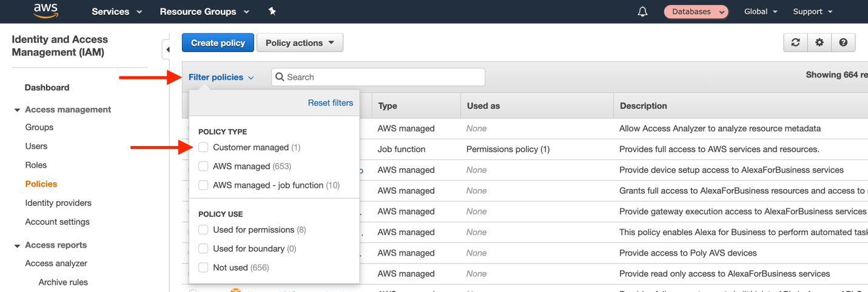Screen dimensions: 868x292
Task: Open Identity providers in the sidebar
Action: [58, 203]
